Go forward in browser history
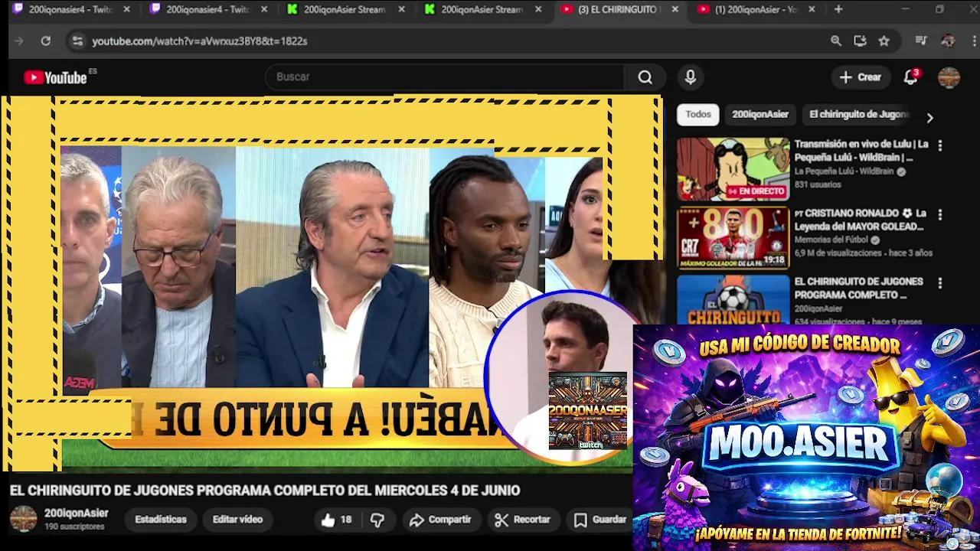 (19, 41)
